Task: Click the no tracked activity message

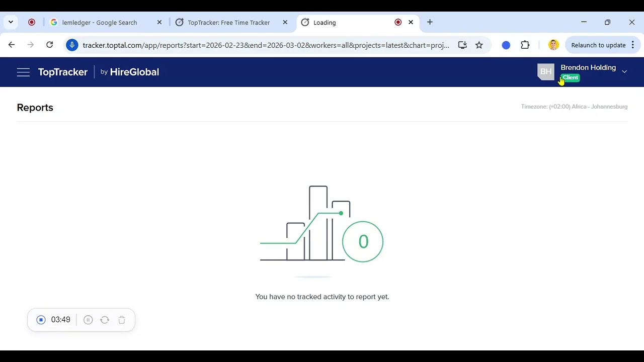Action: [x=322, y=297]
